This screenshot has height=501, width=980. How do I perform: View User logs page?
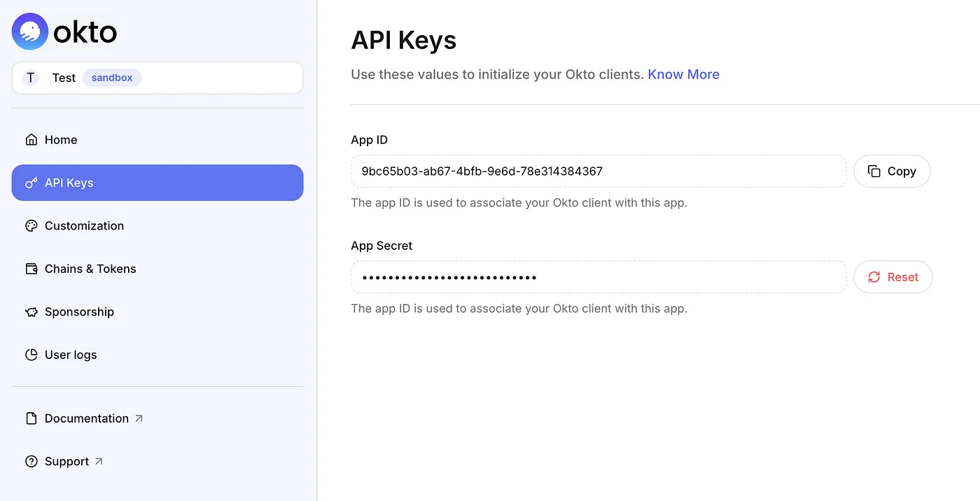(157, 355)
